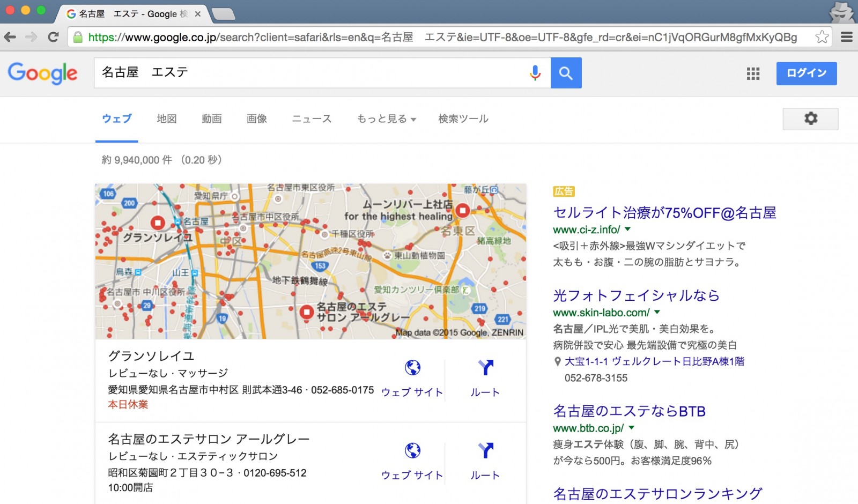Viewport: 858px width, 504px height.
Task: Click the ムーンリバー上社店 map pin
Action: (463, 211)
